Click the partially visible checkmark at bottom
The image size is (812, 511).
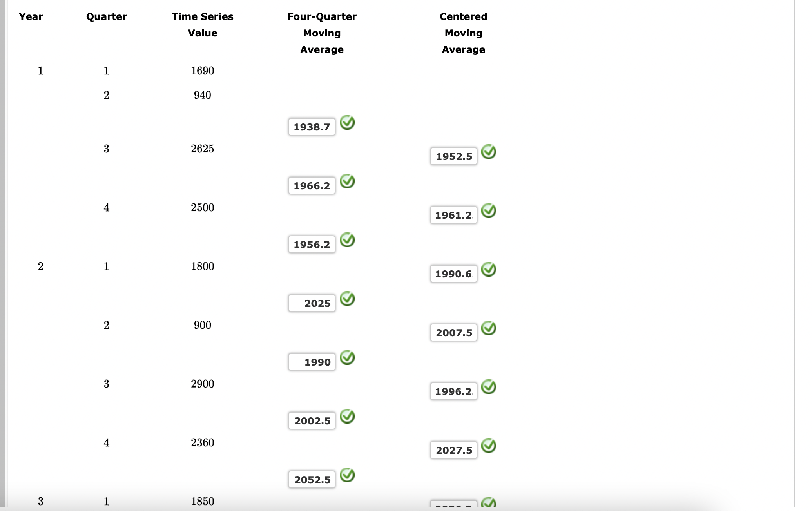click(489, 503)
